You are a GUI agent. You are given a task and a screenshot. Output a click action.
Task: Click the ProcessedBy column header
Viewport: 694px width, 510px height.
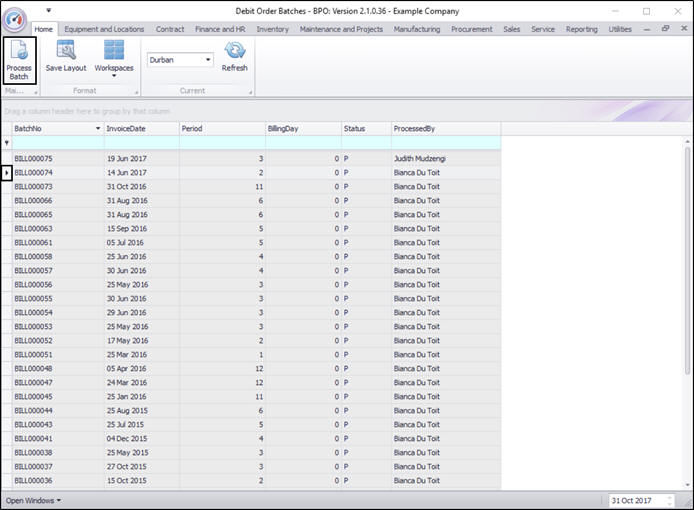pyautogui.click(x=445, y=129)
